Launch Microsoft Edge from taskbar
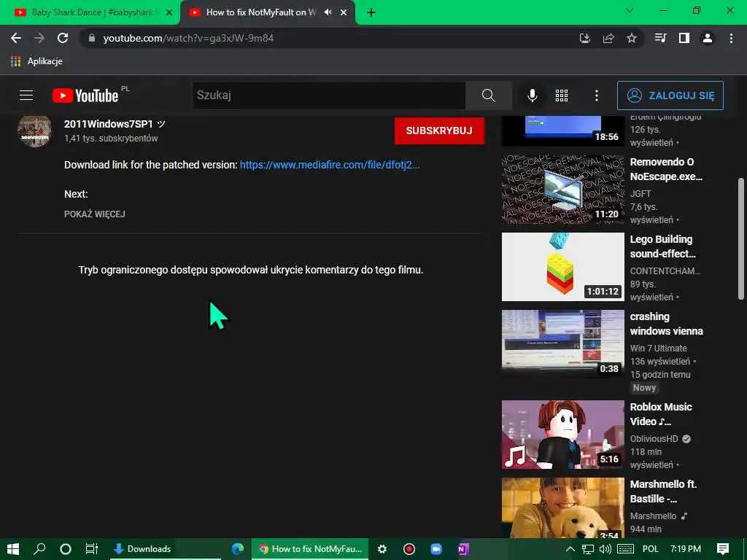747x560 pixels. 237,549
